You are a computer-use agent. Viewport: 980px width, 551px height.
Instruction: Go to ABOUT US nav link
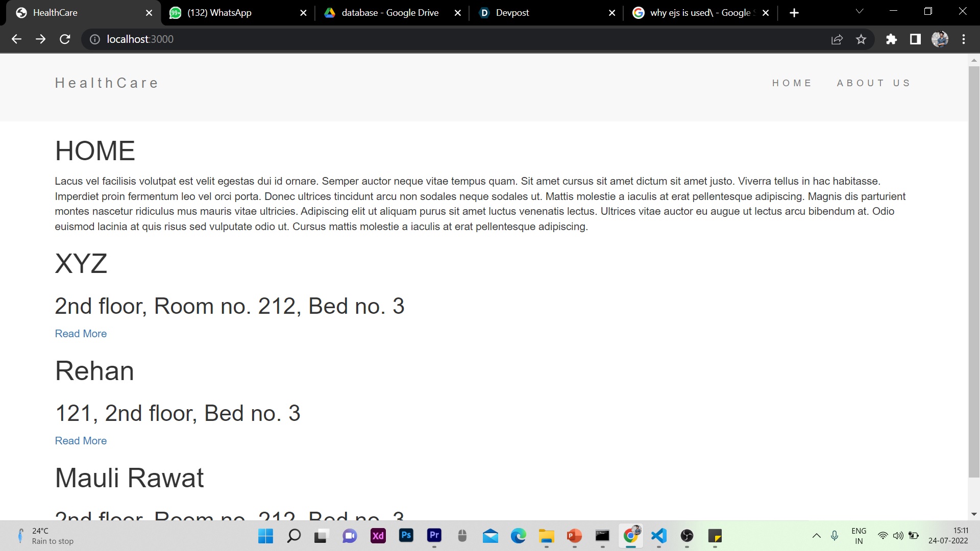(x=873, y=83)
